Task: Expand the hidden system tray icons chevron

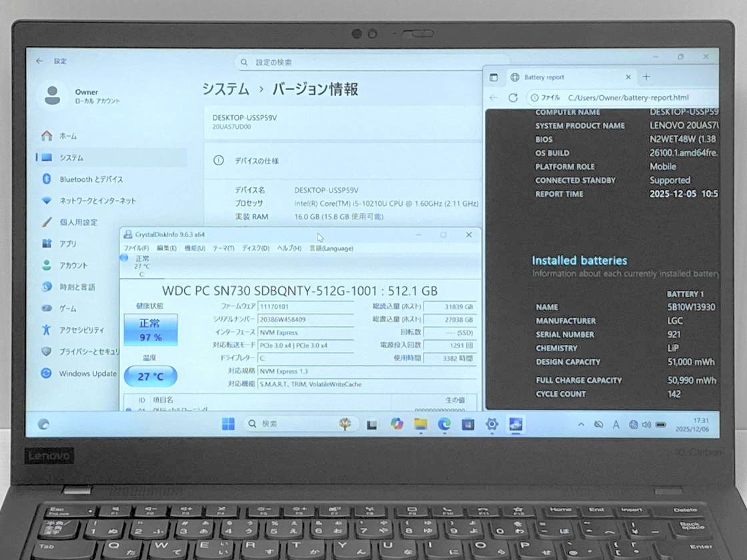Action: coord(581,424)
